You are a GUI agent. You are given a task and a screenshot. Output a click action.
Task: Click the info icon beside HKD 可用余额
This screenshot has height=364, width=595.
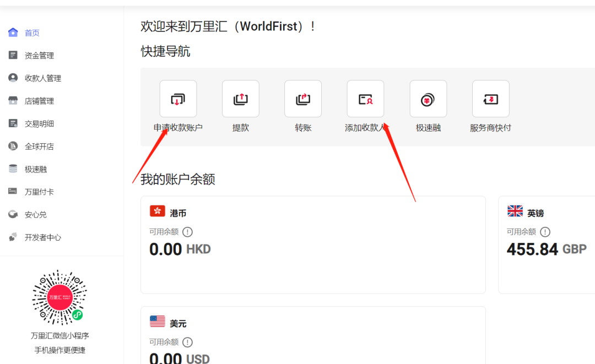click(187, 232)
